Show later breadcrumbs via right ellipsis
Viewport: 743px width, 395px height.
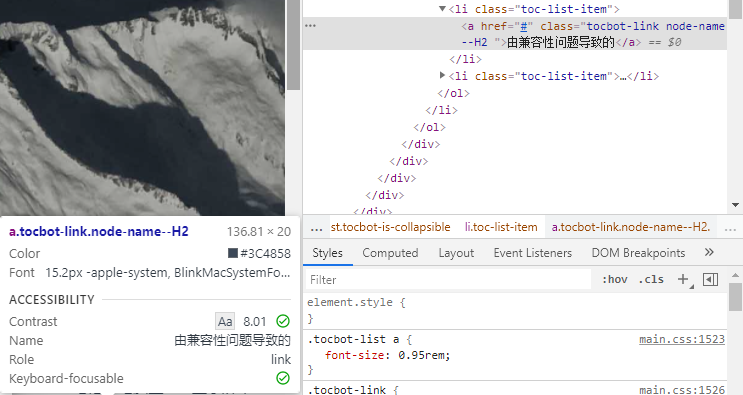point(730,228)
